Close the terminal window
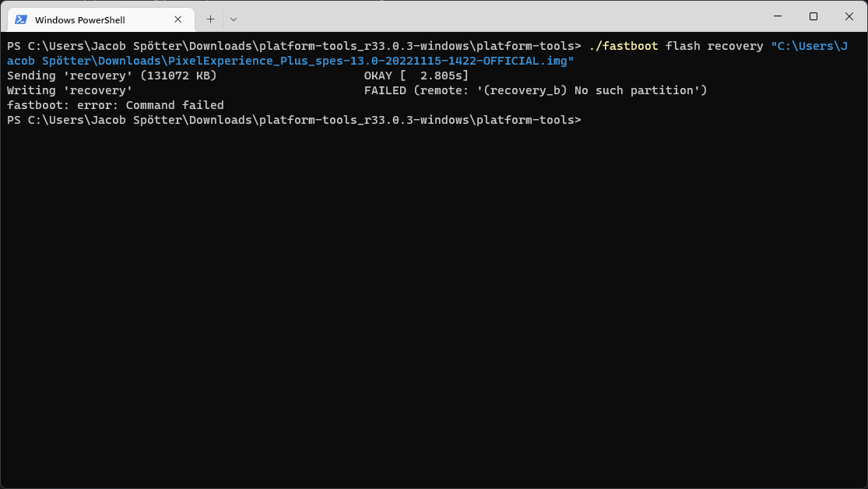The image size is (868, 489). pyautogui.click(x=849, y=16)
